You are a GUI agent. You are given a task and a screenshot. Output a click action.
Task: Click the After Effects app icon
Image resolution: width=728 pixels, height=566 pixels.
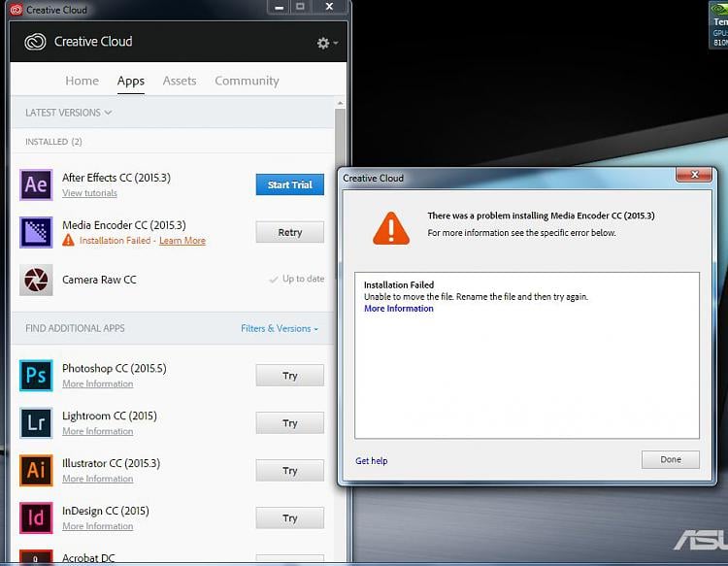pyautogui.click(x=36, y=184)
